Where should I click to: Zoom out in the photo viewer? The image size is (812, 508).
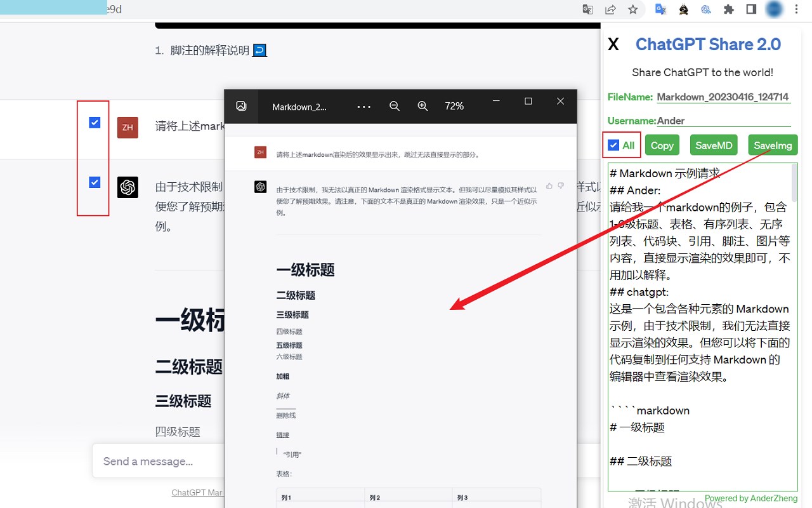(x=395, y=106)
